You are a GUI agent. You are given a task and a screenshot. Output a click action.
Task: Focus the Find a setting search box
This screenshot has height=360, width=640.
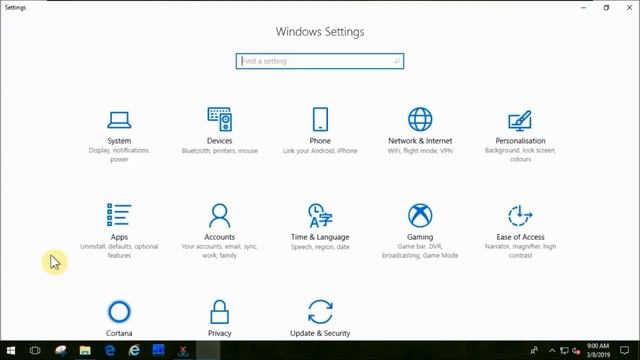320,61
